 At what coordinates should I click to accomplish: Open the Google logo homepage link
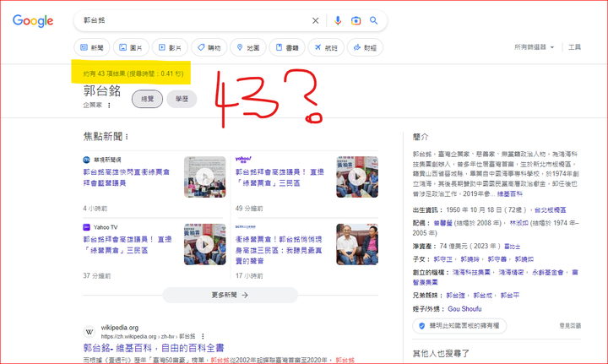click(33, 21)
